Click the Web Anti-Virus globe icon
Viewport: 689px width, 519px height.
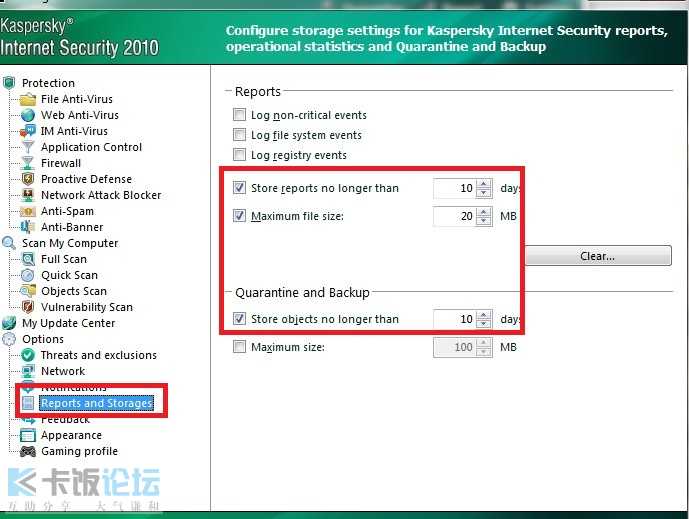(x=28, y=115)
